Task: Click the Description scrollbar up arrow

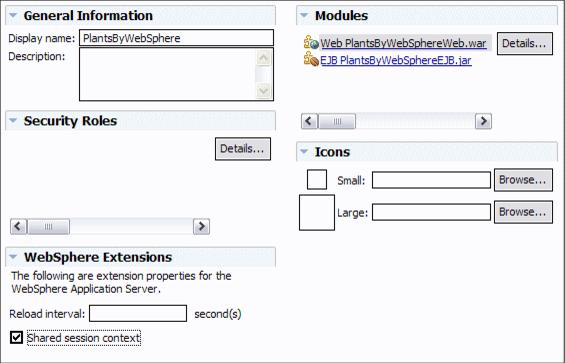Action: [x=263, y=58]
